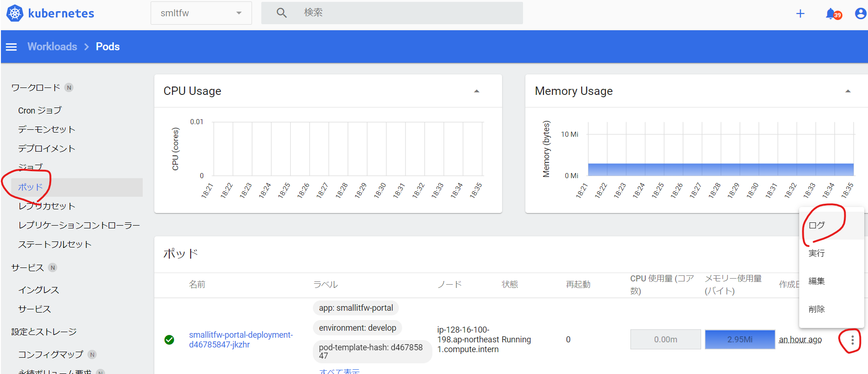Collapse the Memory Usage panel
Viewport: 868px width, 374px height.
click(x=848, y=91)
